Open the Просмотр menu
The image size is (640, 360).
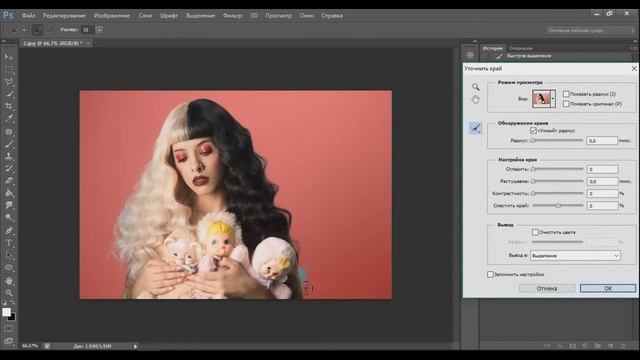(x=278, y=16)
